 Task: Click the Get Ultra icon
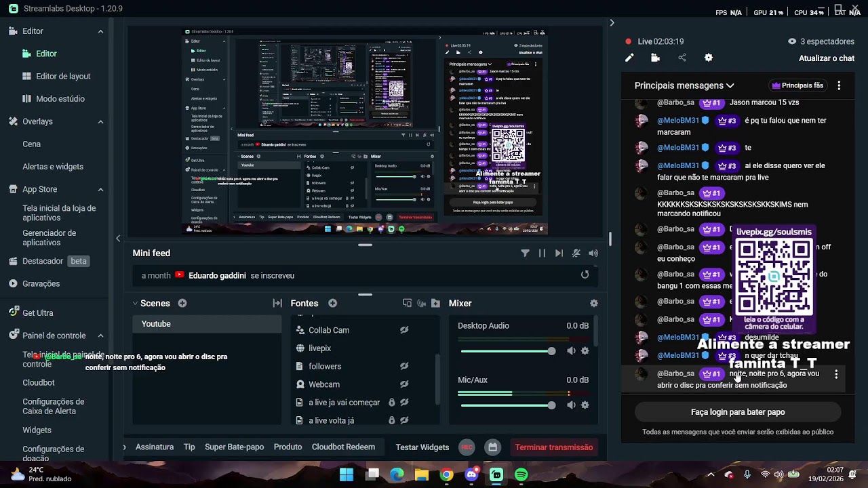point(14,312)
